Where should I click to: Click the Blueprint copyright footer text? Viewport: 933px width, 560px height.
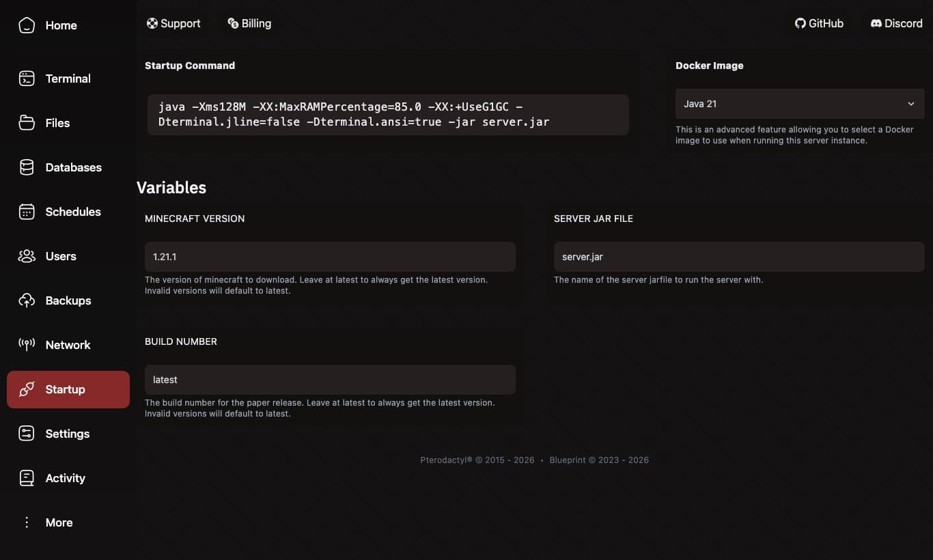[x=599, y=460]
